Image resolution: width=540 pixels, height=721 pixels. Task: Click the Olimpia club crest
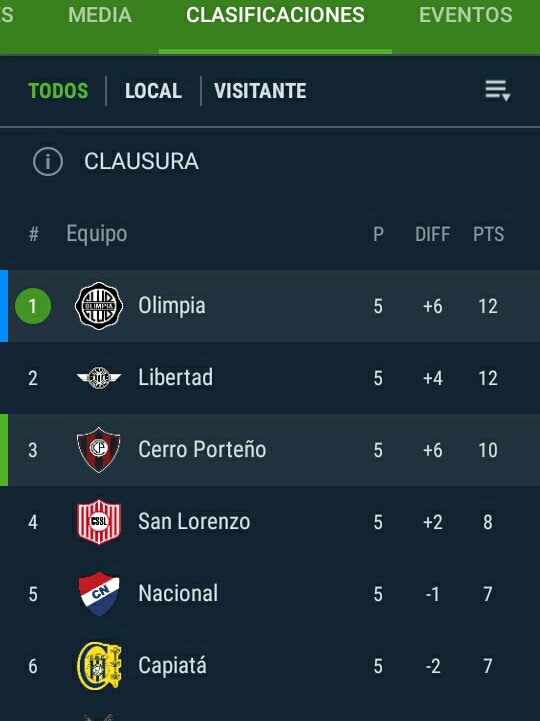99,306
